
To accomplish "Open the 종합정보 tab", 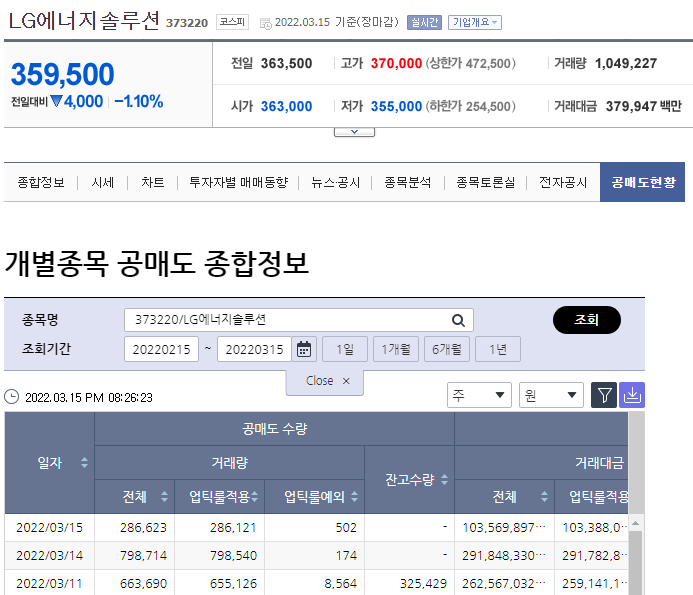I will coord(41,182).
